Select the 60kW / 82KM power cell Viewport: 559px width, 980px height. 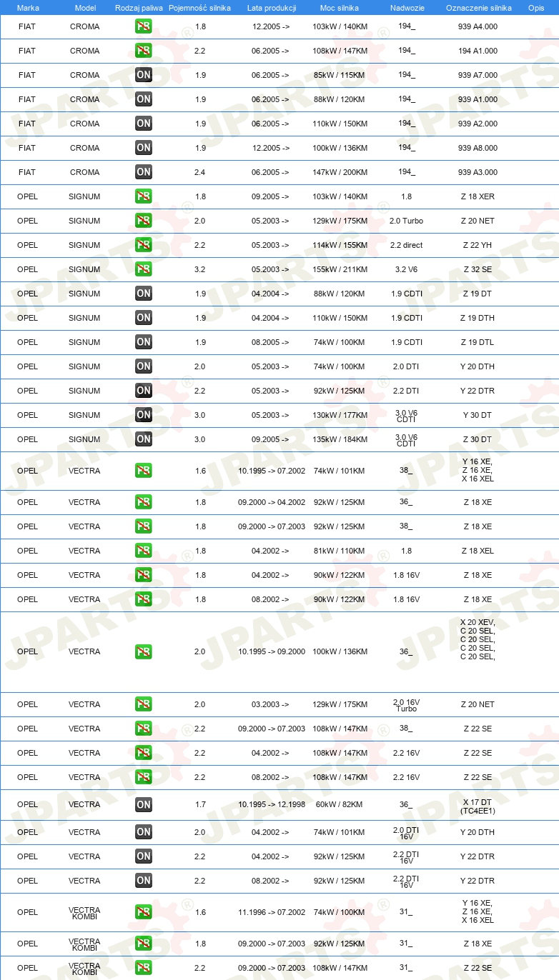[x=340, y=804]
